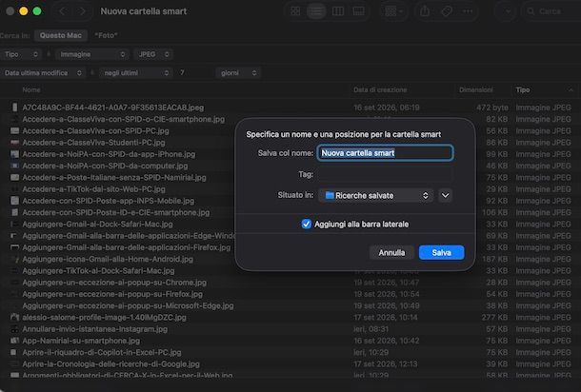Select Aprire-la-Cronologia-delle-ricerche-di-Google.jpg
Image resolution: width=581 pixels, height=392 pixels.
pyautogui.click(x=110, y=363)
